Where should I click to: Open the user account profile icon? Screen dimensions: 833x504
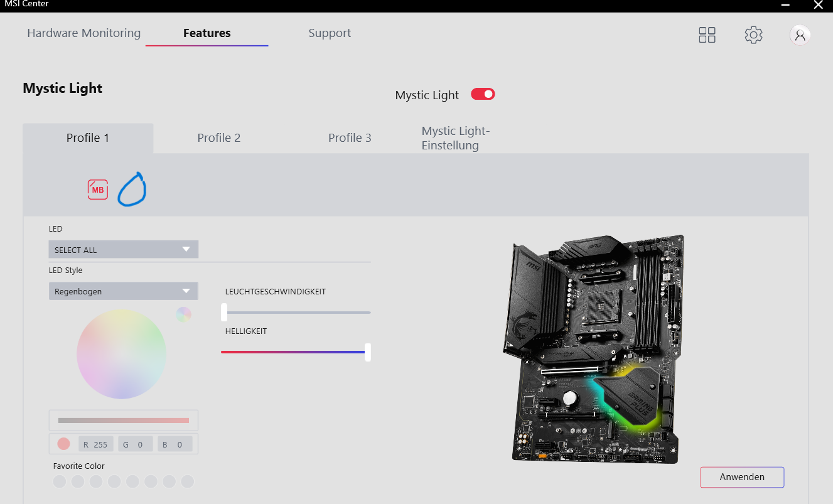click(800, 35)
